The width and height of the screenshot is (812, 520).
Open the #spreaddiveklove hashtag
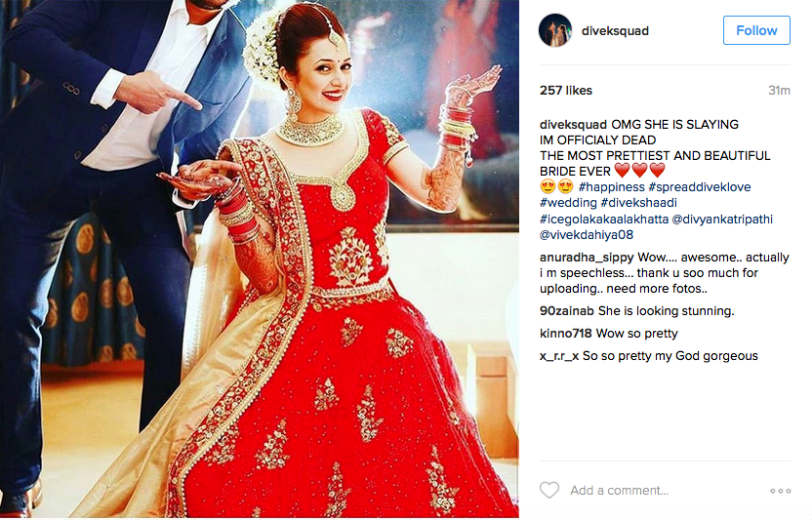point(700,187)
